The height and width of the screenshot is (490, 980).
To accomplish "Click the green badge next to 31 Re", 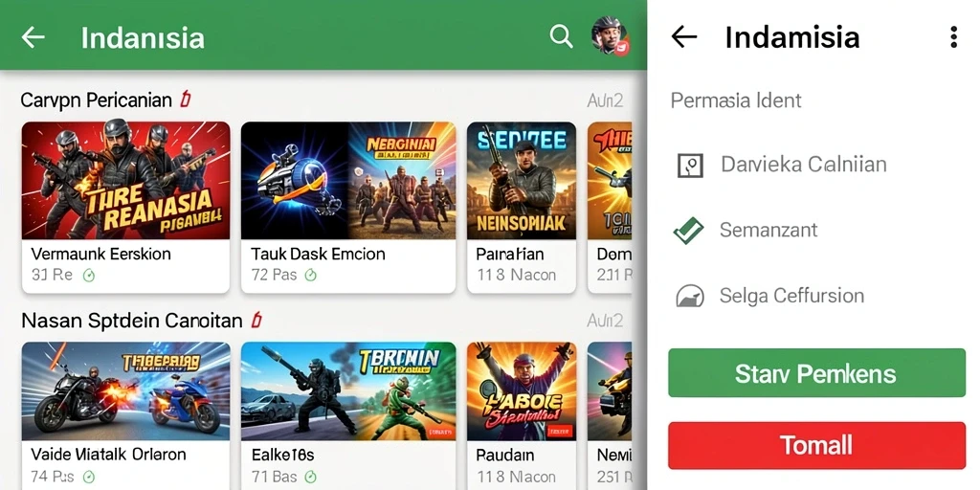I will (89, 275).
